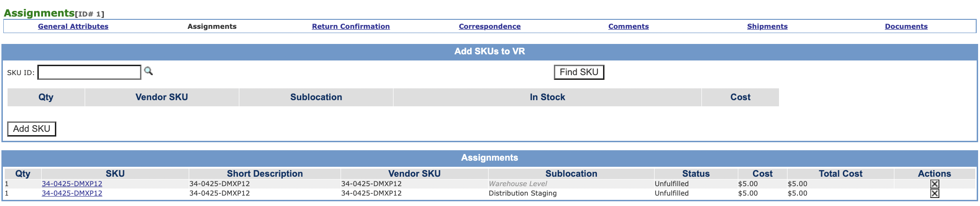The width and height of the screenshot is (980, 206).
Task: Click the Total Cost column header
Action: point(840,173)
